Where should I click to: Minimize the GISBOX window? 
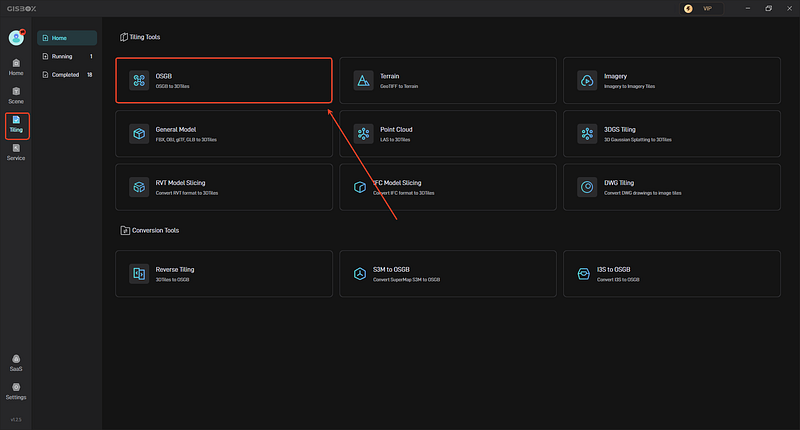coord(748,9)
